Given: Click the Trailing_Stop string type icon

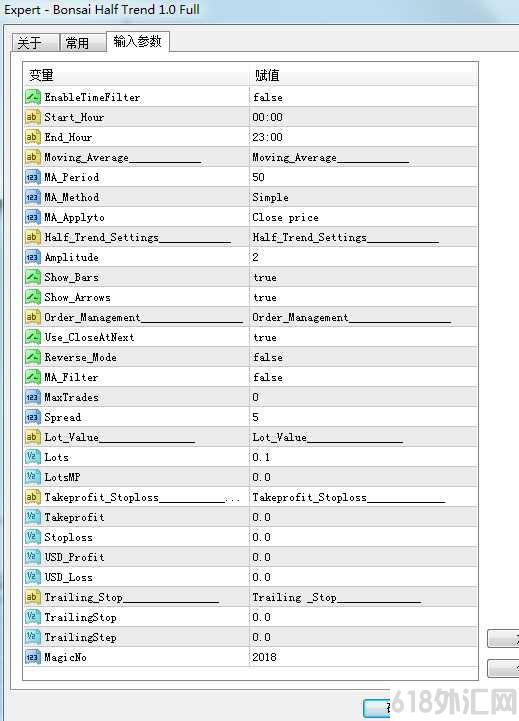Looking at the screenshot, I should tap(33, 597).
